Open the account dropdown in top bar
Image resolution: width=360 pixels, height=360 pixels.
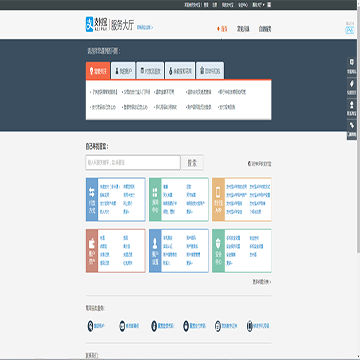pos(259,5)
